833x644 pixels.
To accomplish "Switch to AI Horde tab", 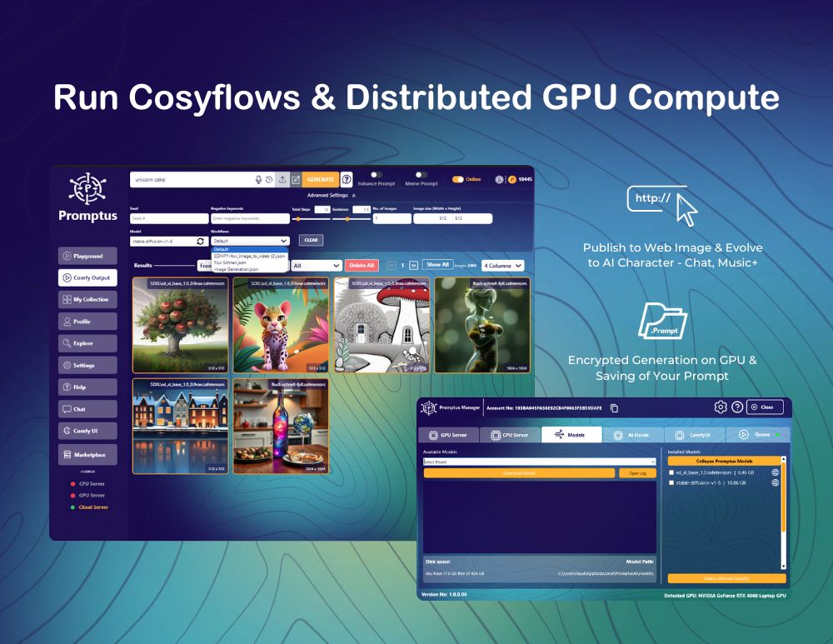I will pyautogui.click(x=633, y=435).
